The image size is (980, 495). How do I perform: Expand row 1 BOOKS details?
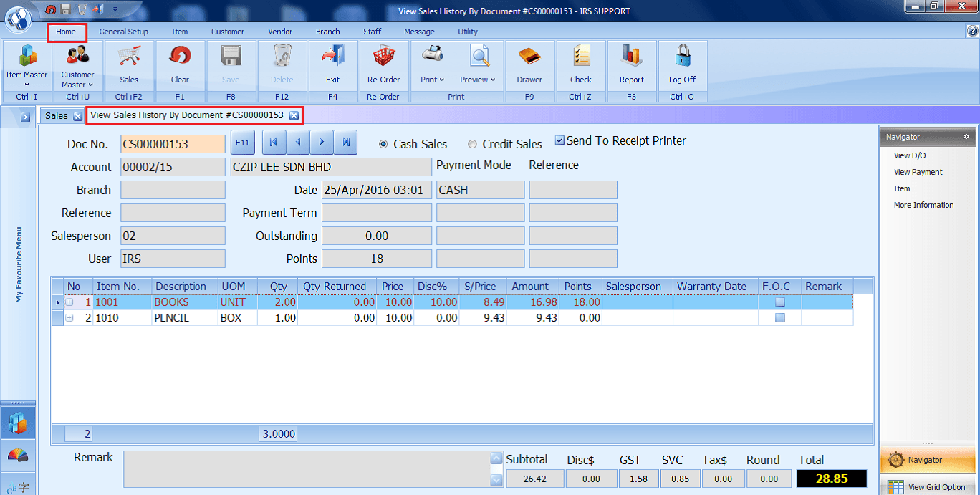click(69, 302)
